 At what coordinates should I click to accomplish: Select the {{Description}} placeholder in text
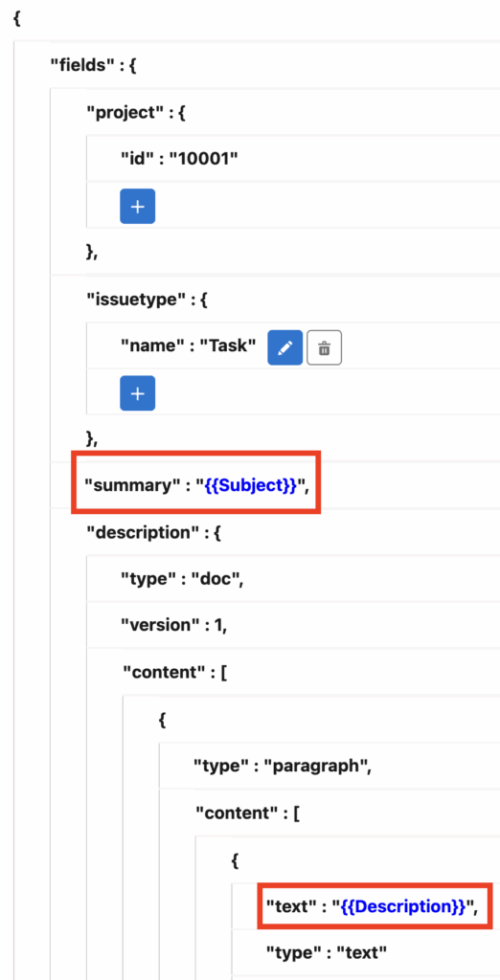tap(403, 907)
